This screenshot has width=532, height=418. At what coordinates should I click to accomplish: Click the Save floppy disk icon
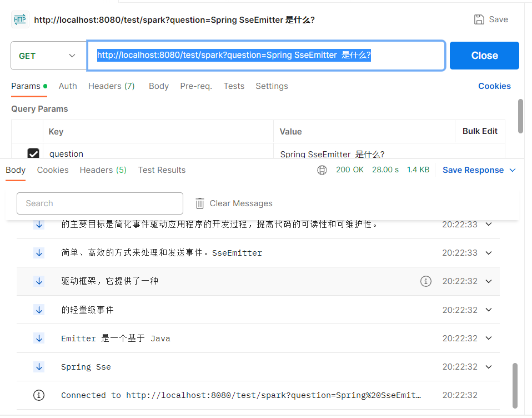pos(479,19)
